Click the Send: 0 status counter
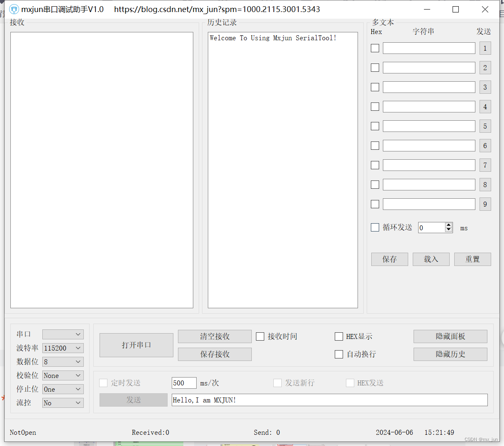504x446 pixels. 267,432
